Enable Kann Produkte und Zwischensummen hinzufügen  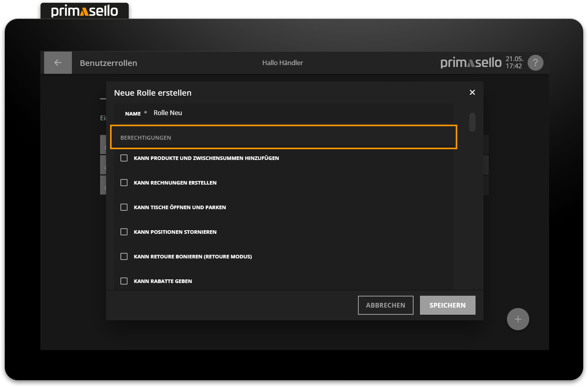124,158
